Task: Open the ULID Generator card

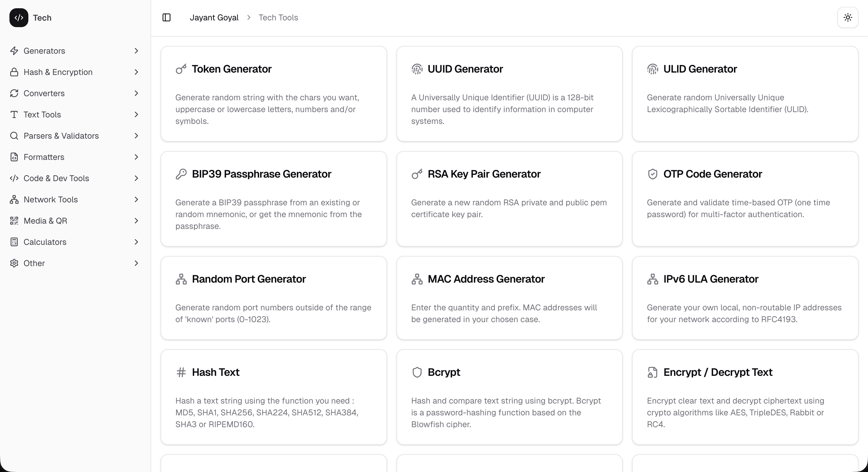Action: click(x=745, y=94)
